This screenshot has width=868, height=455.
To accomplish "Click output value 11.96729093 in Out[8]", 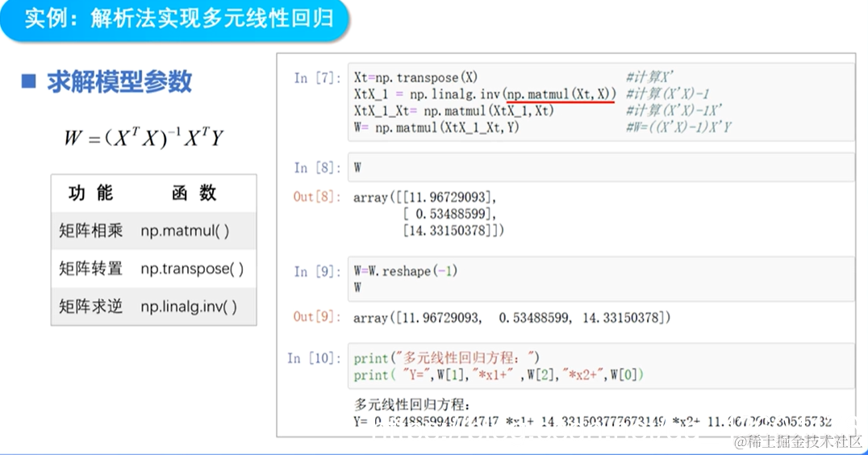I will point(447,198).
